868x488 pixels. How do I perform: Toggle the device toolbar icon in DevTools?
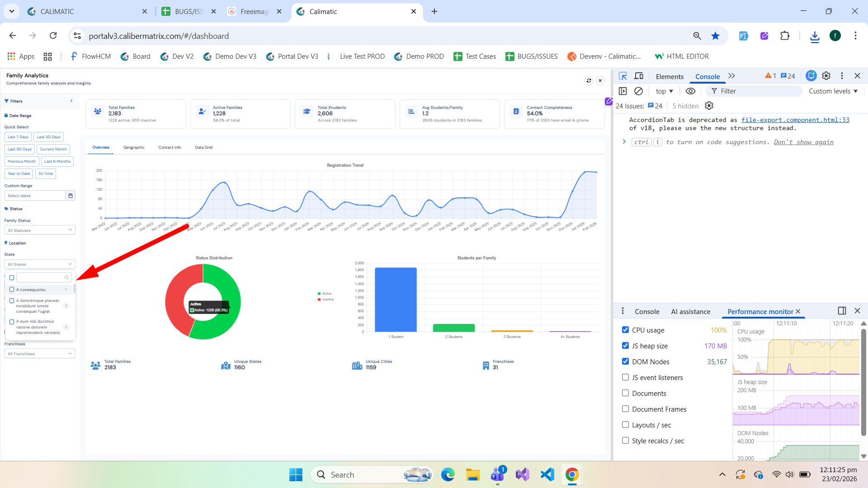coord(638,76)
